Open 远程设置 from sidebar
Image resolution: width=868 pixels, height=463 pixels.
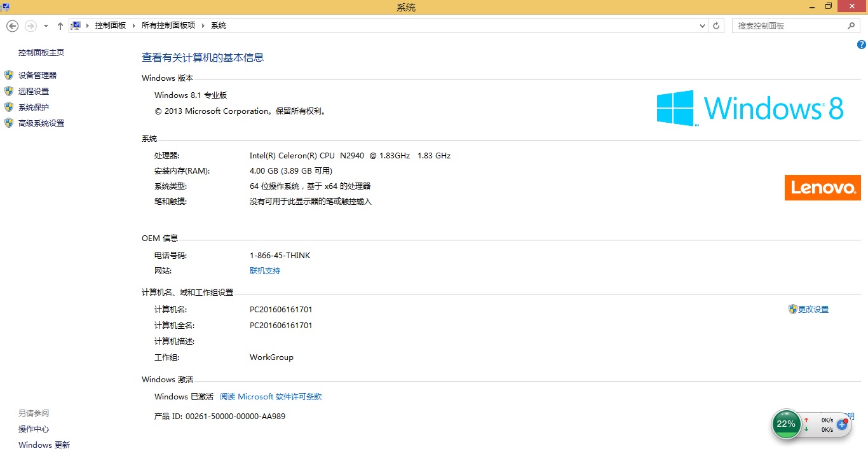[x=34, y=92]
